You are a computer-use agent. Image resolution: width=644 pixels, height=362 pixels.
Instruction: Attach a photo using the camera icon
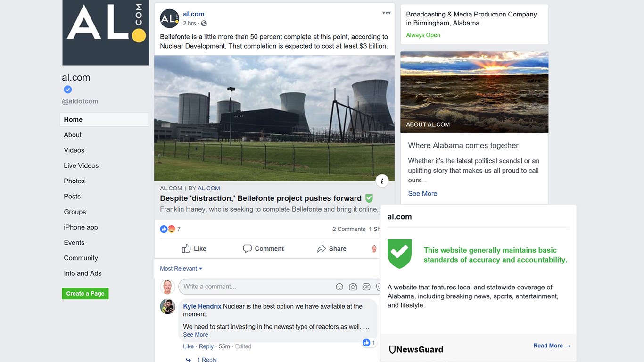[353, 287]
